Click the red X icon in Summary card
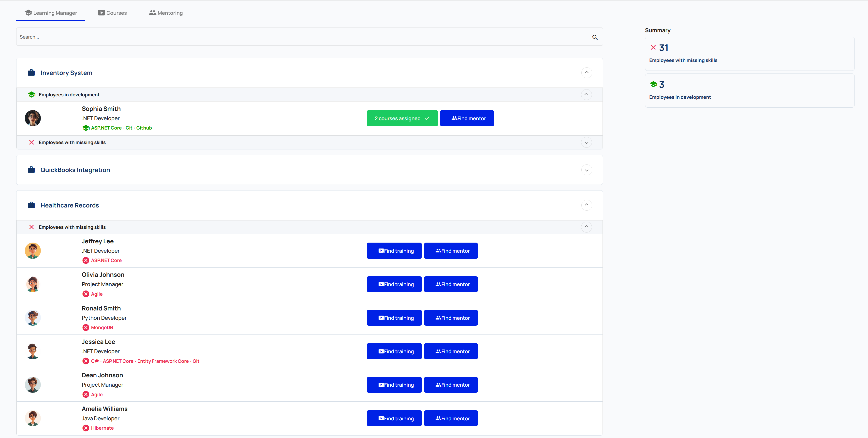This screenshot has height=438, width=868. (x=653, y=47)
